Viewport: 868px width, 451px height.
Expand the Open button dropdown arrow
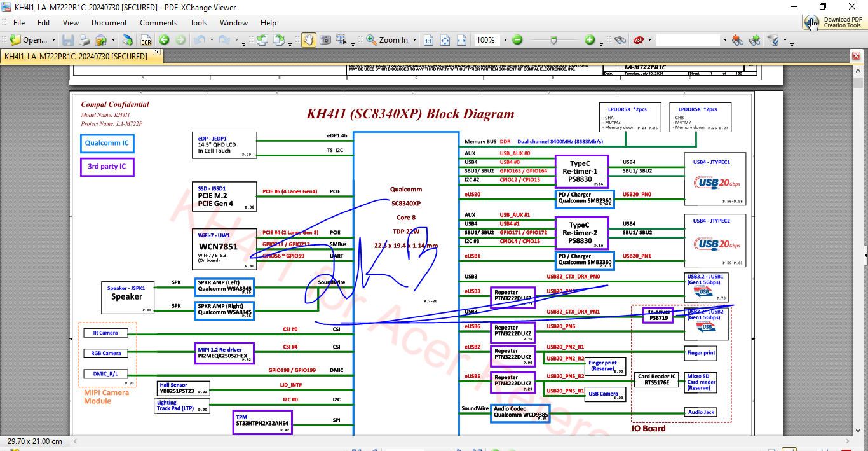point(53,40)
